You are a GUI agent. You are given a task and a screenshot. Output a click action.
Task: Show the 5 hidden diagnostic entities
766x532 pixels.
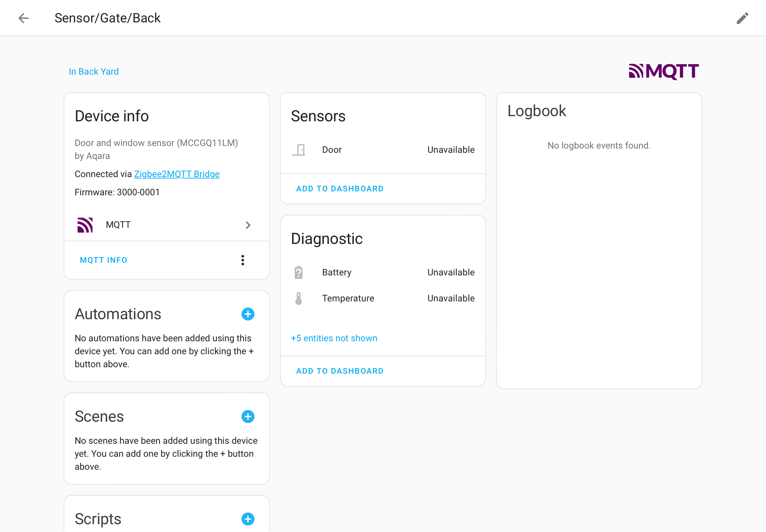tap(334, 338)
